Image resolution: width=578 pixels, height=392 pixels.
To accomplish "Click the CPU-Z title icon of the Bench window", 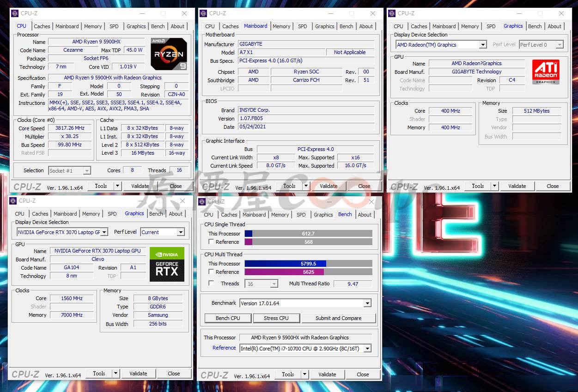I will point(202,202).
